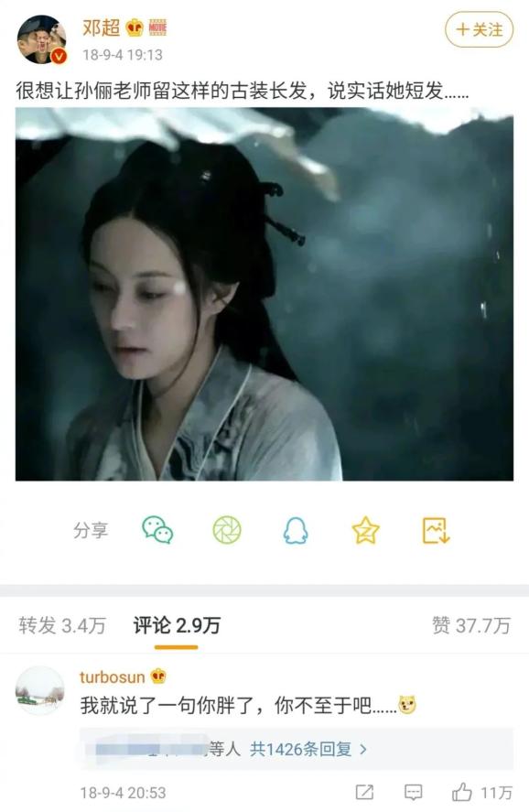Select the 评论 2.9万 tab
This screenshot has height=812, width=529.
point(177,625)
